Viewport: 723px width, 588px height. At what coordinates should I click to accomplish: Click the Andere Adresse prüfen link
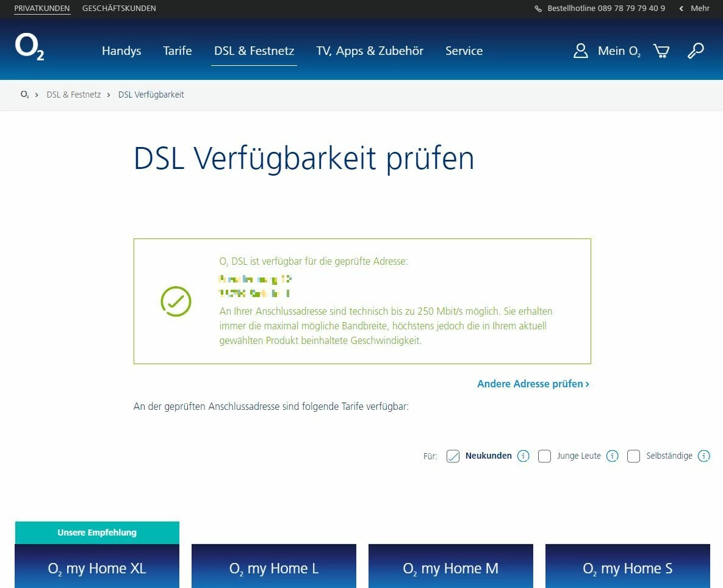(533, 384)
